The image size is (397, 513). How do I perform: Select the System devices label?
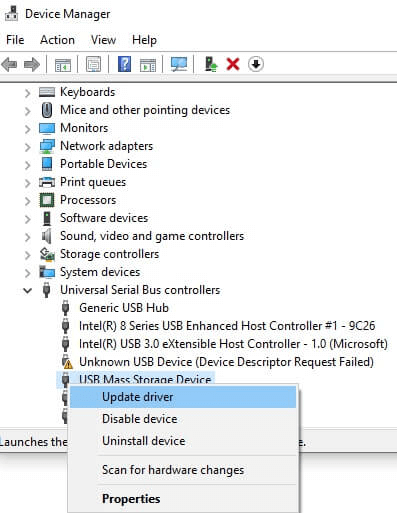point(100,272)
